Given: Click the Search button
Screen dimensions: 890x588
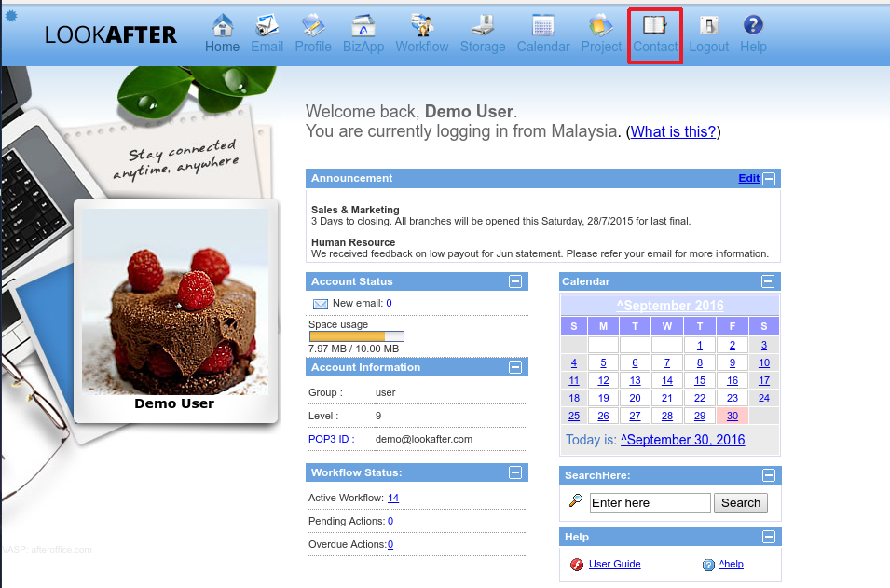Looking at the screenshot, I should point(741,503).
